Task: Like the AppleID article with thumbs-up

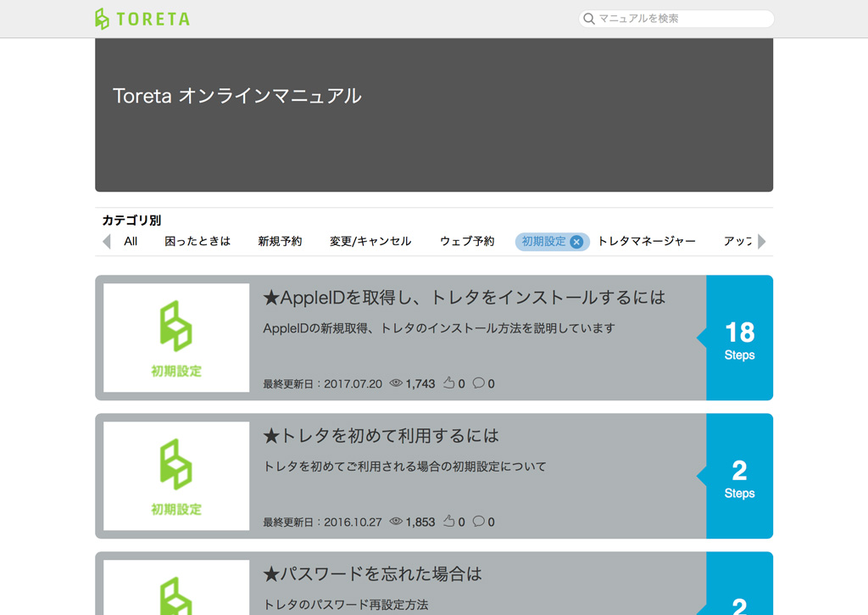Action: (449, 383)
